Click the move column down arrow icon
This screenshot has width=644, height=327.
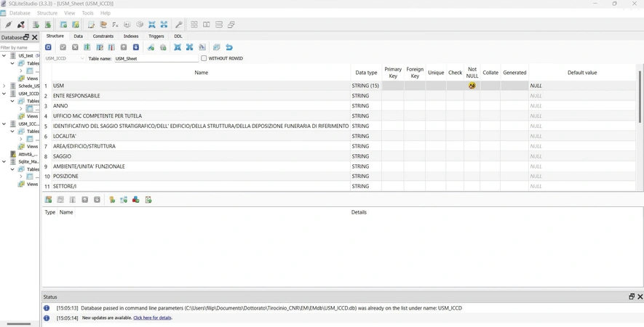click(136, 47)
